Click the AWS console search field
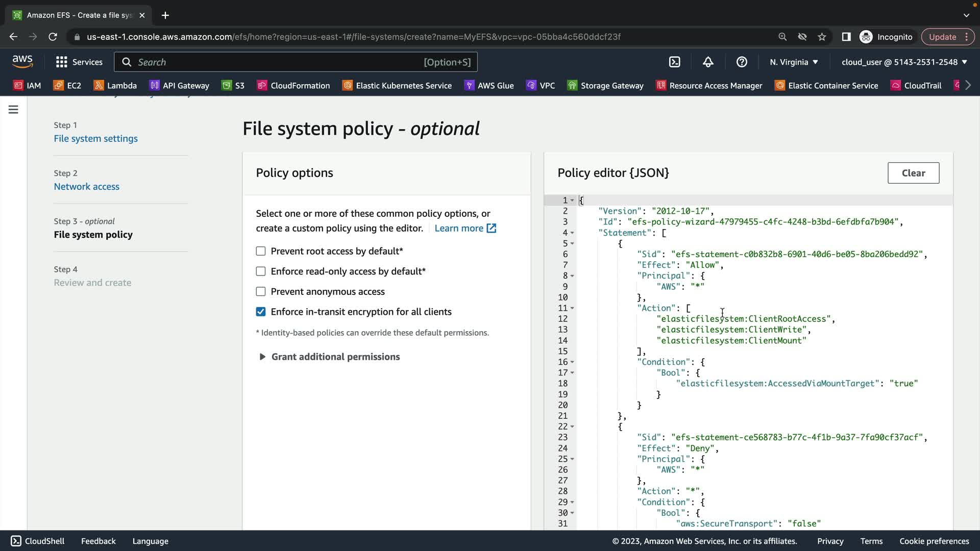This screenshot has width=980, height=551. tap(276, 62)
